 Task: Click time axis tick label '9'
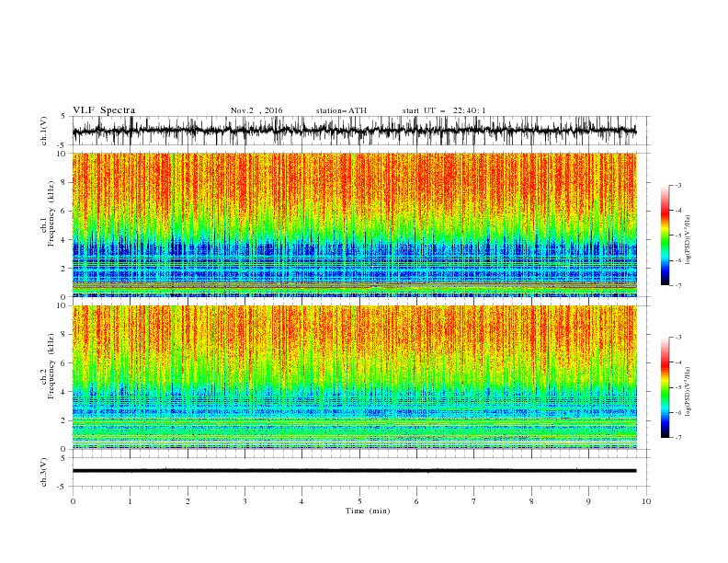pyautogui.click(x=588, y=501)
